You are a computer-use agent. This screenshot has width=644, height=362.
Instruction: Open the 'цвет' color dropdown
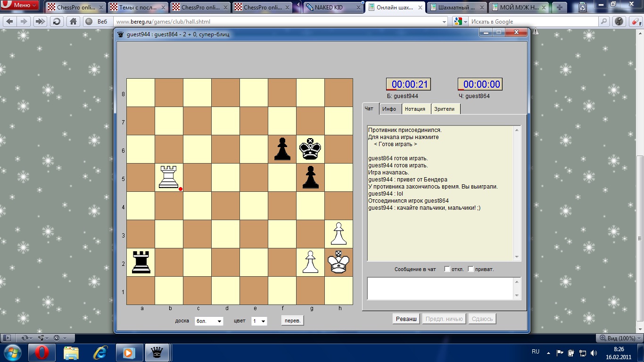point(259,321)
